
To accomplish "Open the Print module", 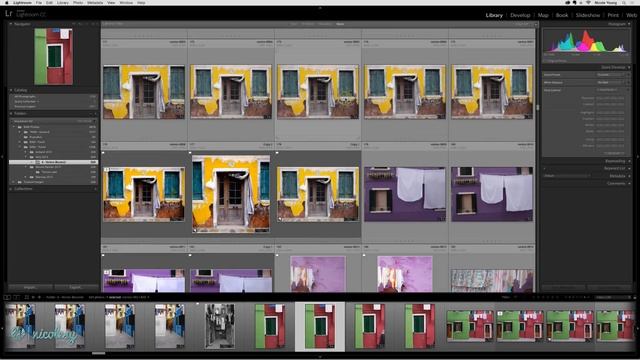I will click(613, 15).
